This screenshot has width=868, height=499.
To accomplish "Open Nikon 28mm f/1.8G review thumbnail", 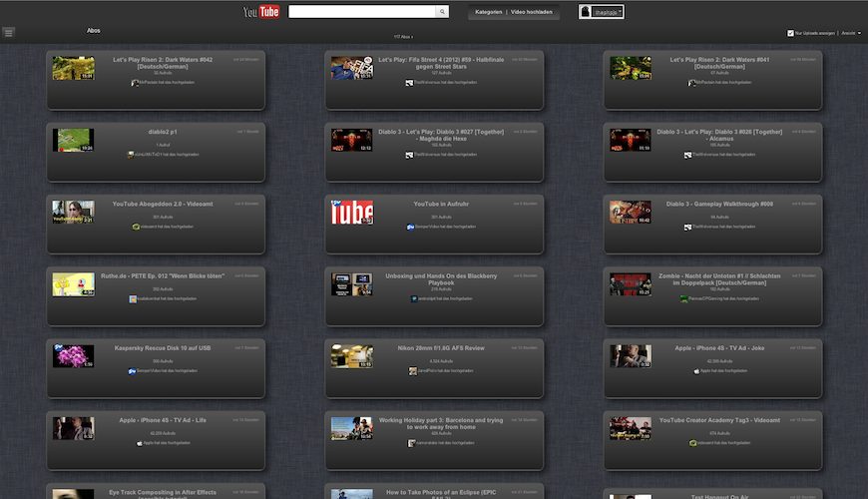I will pyautogui.click(x=352, y=356).
